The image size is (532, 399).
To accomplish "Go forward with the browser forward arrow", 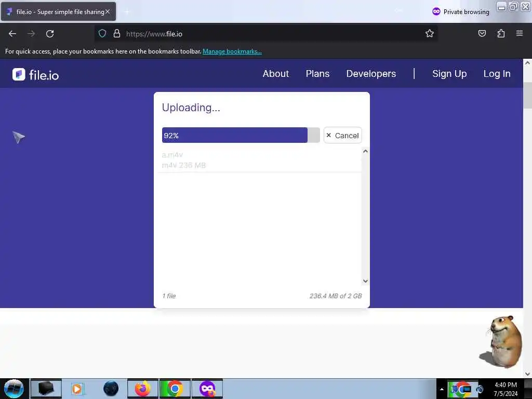I will (31, 34).
